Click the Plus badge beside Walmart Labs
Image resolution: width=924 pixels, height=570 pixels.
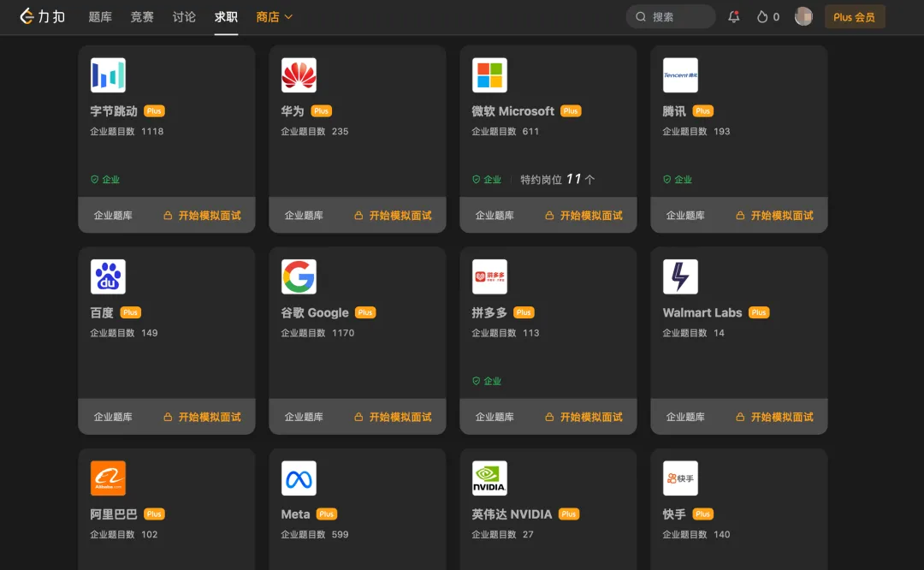759,312
